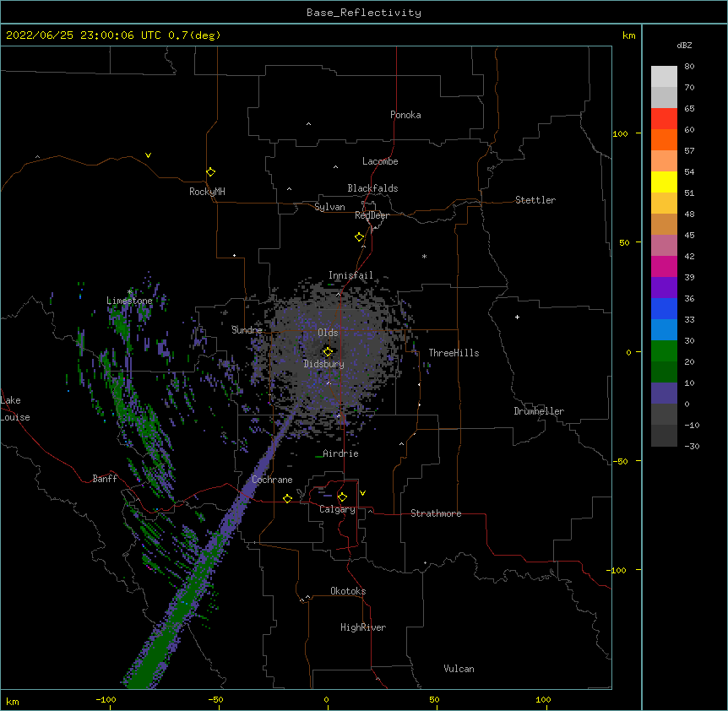Select the dBZ legend heading
Screen dimensions: 728x711
pyautogui.click(x=684, y=46)
